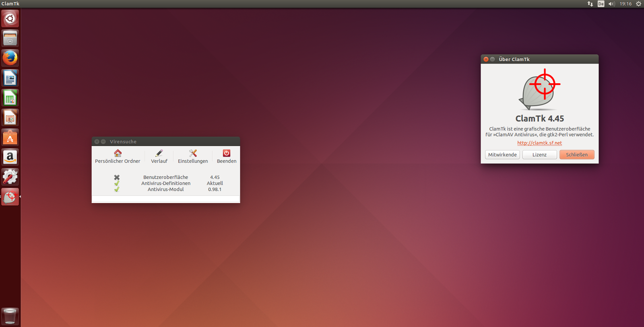Click the Antivirus-Definitionen label
The height and width of the screenshot is (327, 644).
[x=166, y=183]
